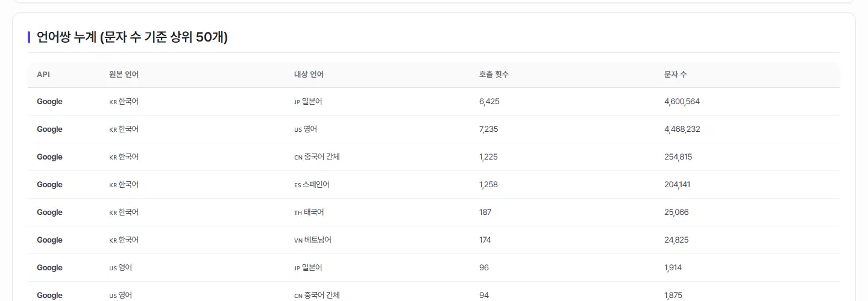This screenshot has width=868, height=301.
Task: Click source KR 한국어 in the 7,235 row
Action: click(124, 129)
